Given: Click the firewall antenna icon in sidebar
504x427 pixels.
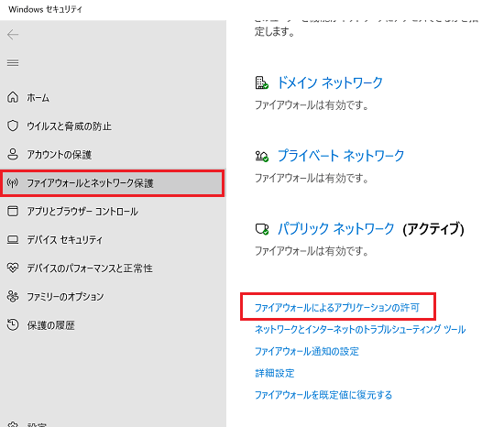Looking at the screenshot, I should 13,183.
